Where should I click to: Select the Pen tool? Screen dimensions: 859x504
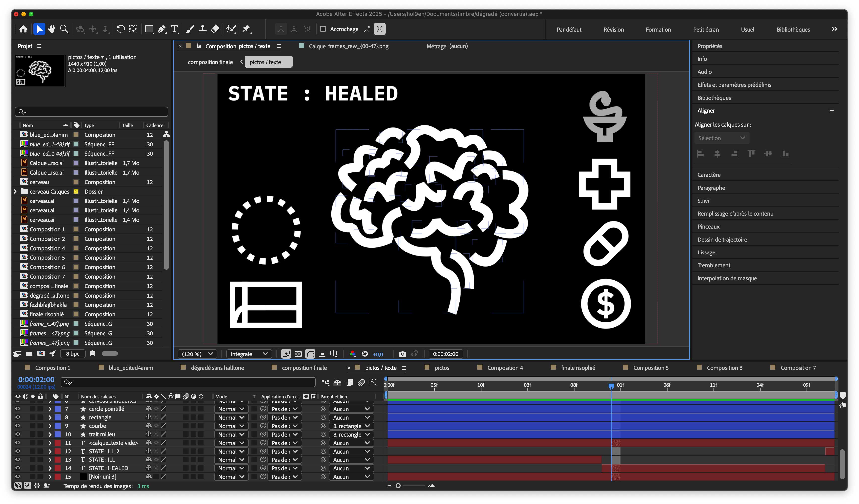161,29
